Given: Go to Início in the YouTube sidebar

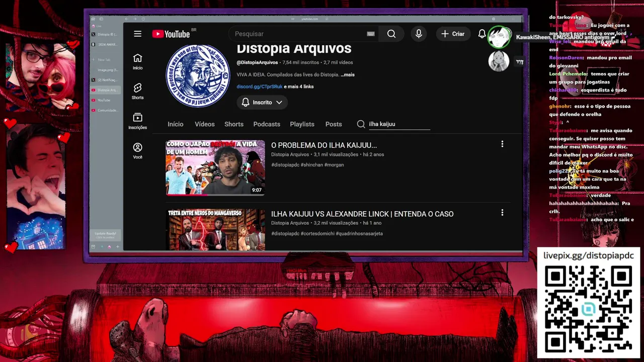Looking at the screenshot, I should tap(138, 62).
